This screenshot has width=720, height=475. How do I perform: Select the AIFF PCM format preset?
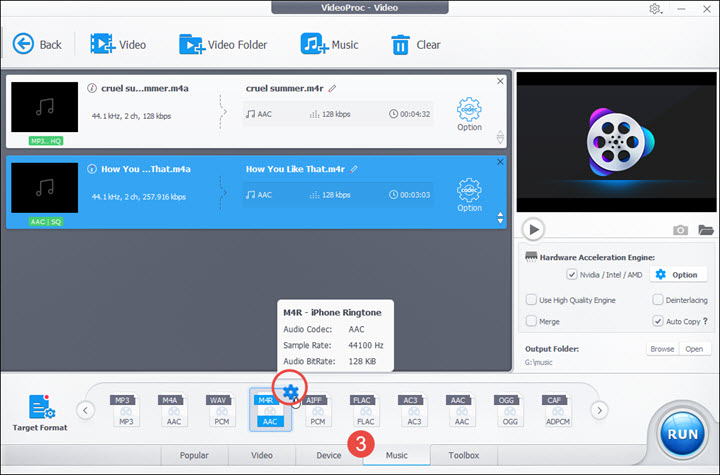pyautogui.click(x=317, y=410)
